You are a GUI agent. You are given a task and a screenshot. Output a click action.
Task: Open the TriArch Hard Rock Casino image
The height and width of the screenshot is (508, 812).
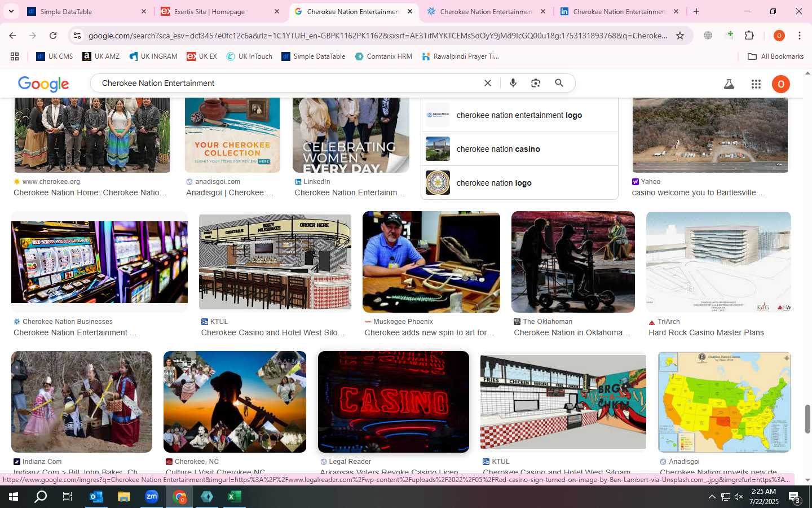click(x=718, y=262)
